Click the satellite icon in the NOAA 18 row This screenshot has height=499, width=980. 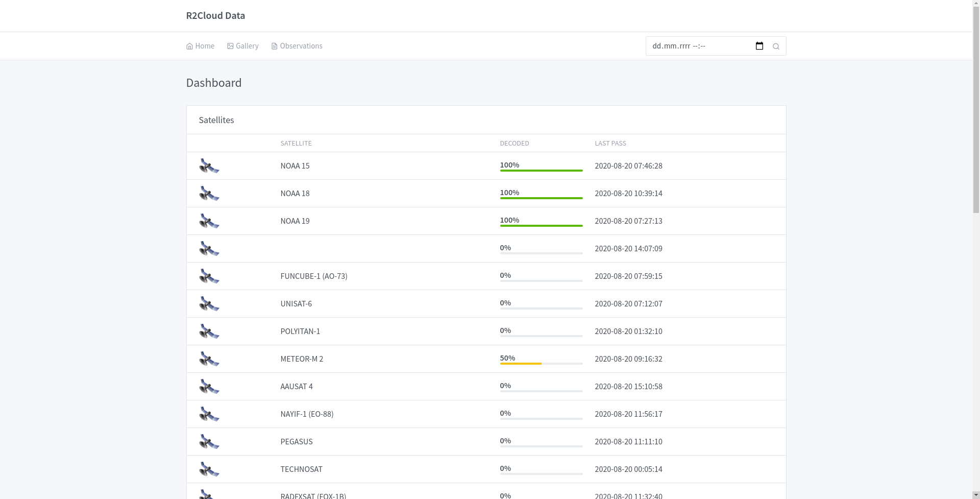[x=209, y=194]
